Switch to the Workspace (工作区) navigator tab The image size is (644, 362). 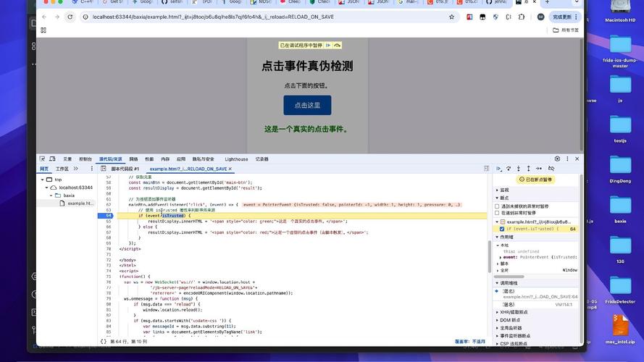62,169
